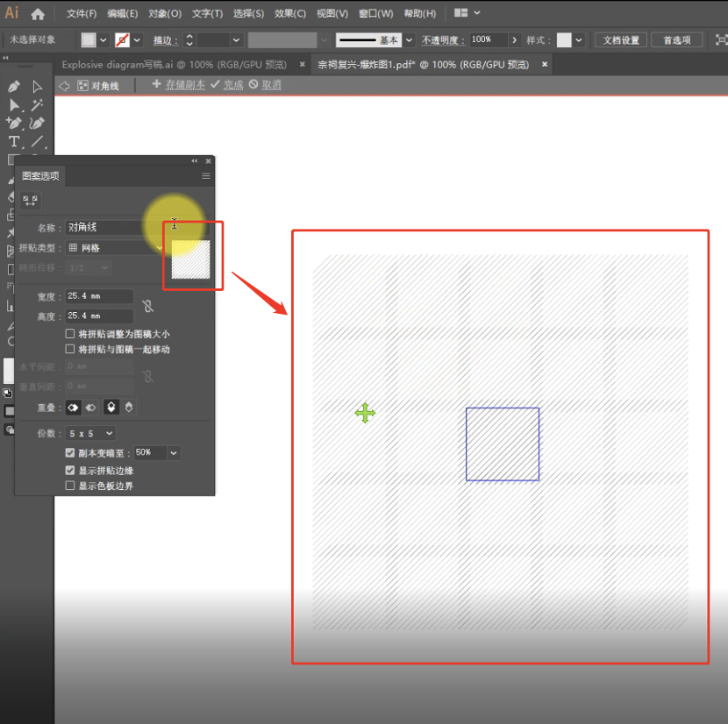Choose the top-in-front overlap button
Screen dimensions: 728x724
[111, 407]
